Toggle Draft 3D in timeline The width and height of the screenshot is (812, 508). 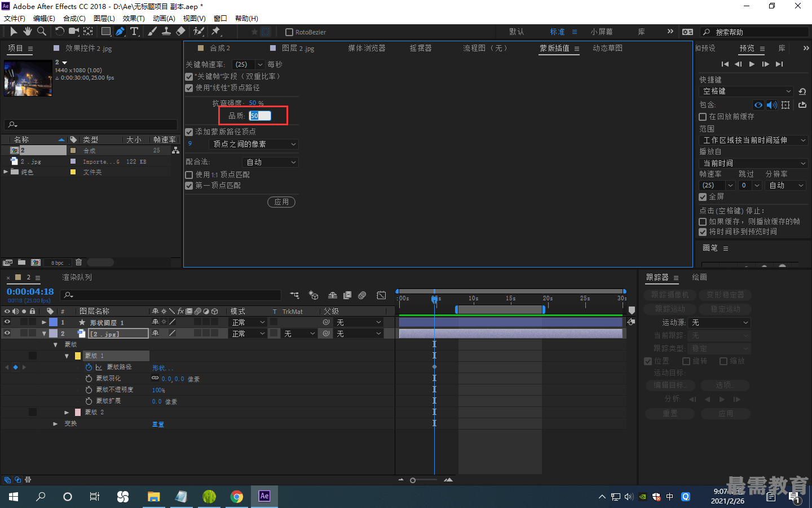314,295
